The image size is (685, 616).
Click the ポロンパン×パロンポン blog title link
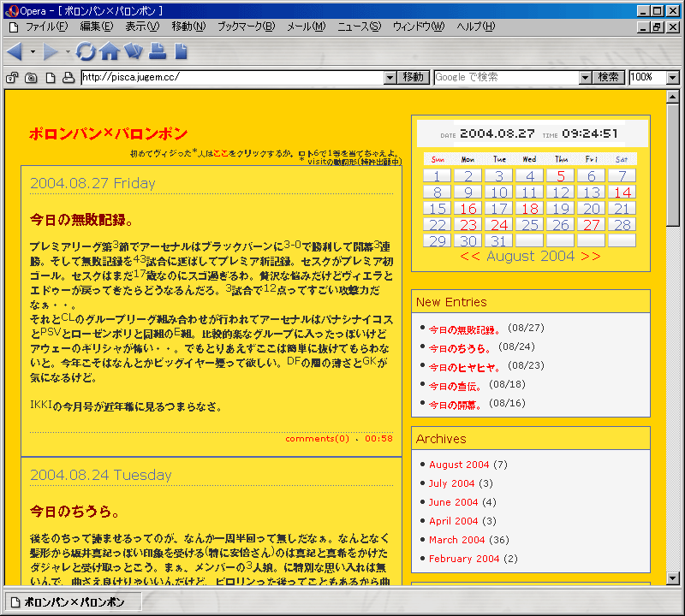109,133
